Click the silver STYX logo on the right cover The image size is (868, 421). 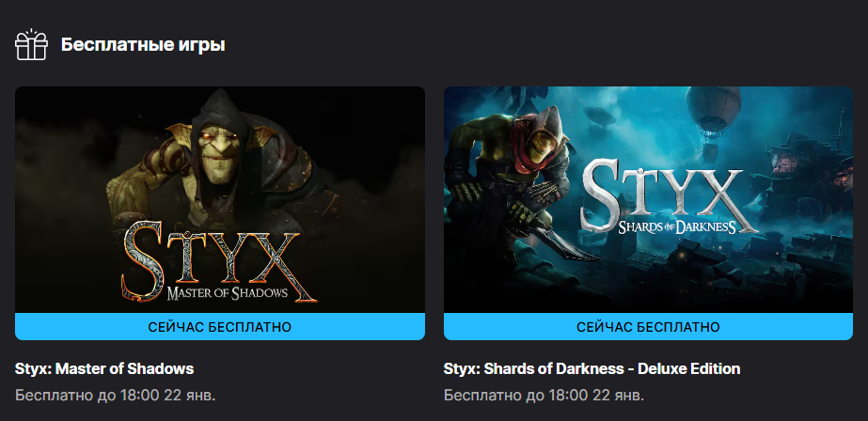(668, 195)
